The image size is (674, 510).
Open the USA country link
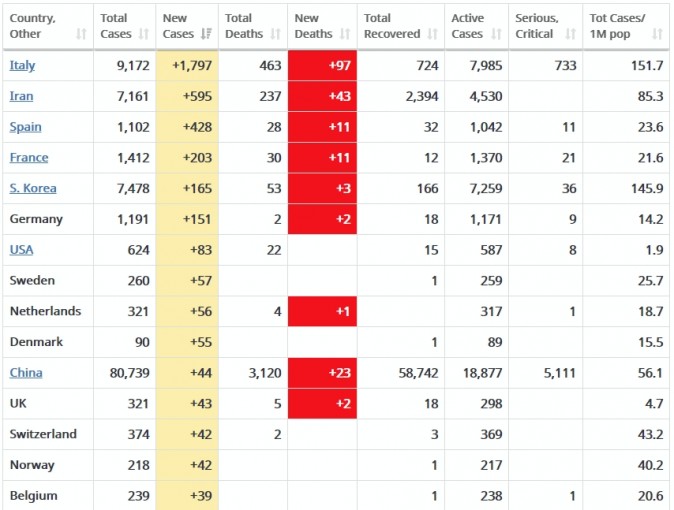tap(21, 250)
